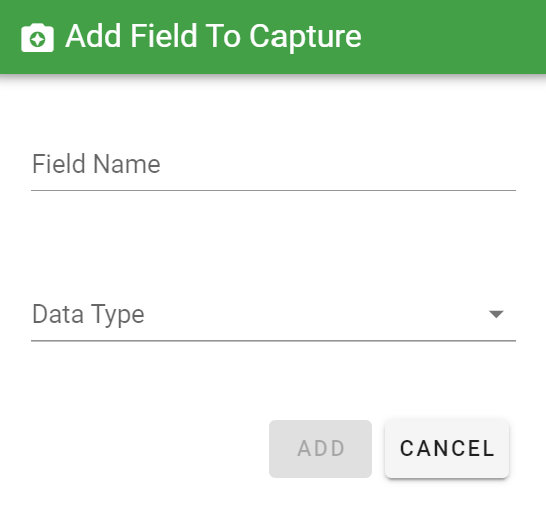Click the disabled Add button
The width and height of the screenshot is (546, 514).
tap(320, 449)
